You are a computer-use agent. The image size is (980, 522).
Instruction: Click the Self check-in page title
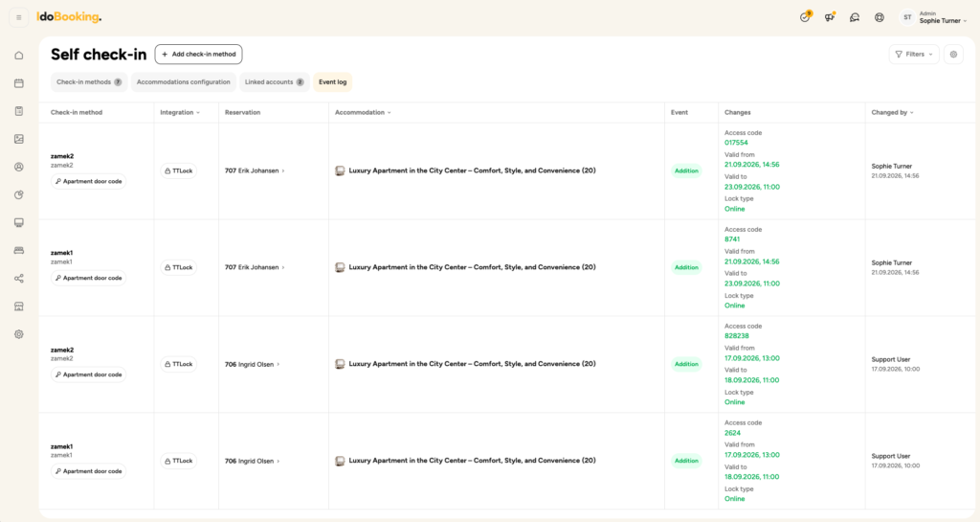99,55
